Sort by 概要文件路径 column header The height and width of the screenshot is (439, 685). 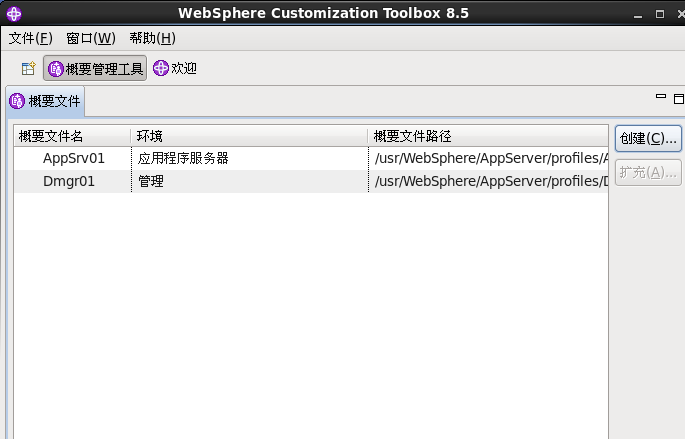coord(488,136)
